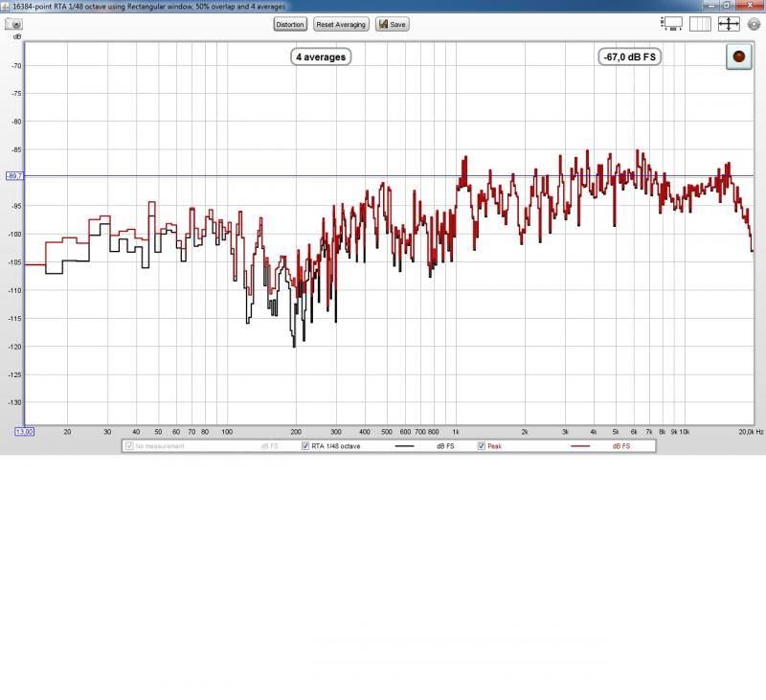766x700 pixels.
Task: Click the red Peak trace line sample
Action: (x=580, y=446)
